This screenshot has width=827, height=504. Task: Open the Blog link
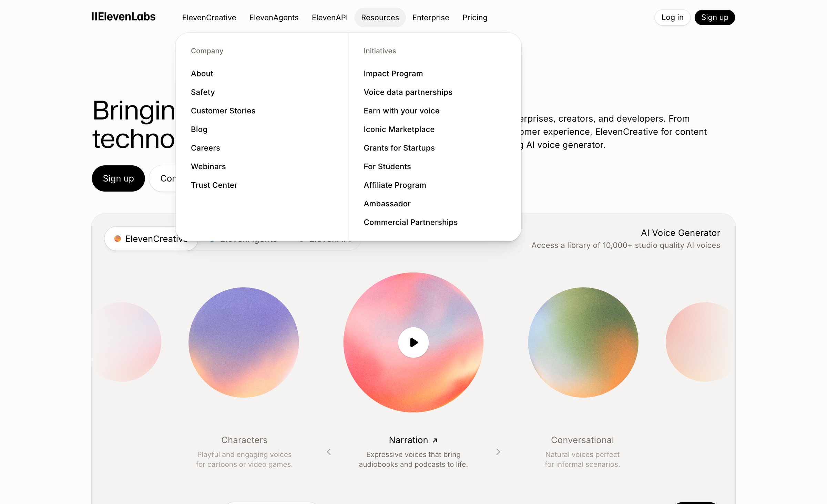pos(199,129)
